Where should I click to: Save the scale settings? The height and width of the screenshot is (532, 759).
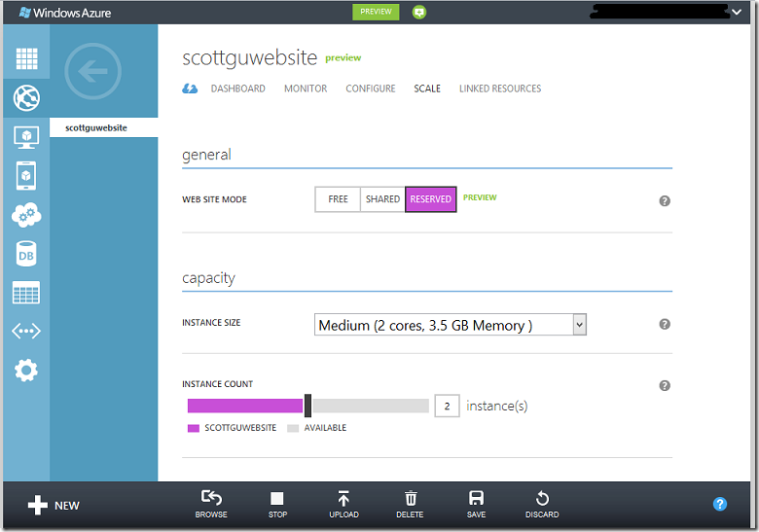click(476, 504)
